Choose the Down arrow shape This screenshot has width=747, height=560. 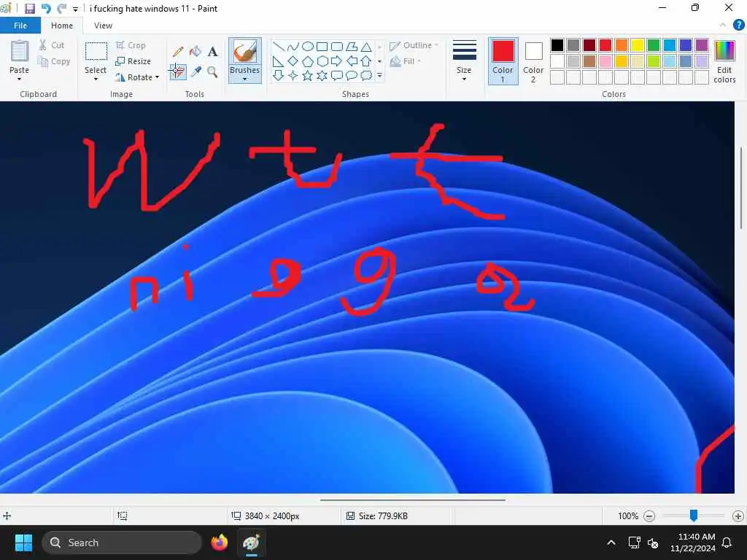279,75
